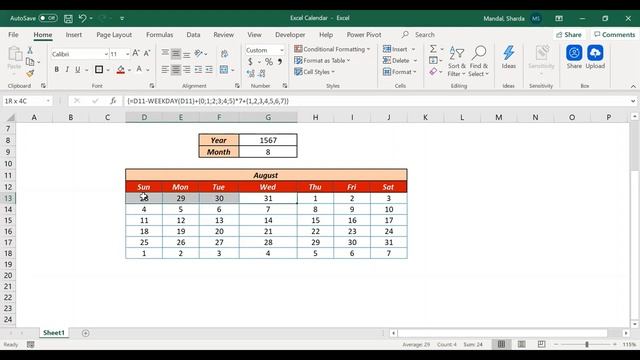Toggle Middle Align in the Alignment group
The image size is (640, 360).
(x=176, y=53)
